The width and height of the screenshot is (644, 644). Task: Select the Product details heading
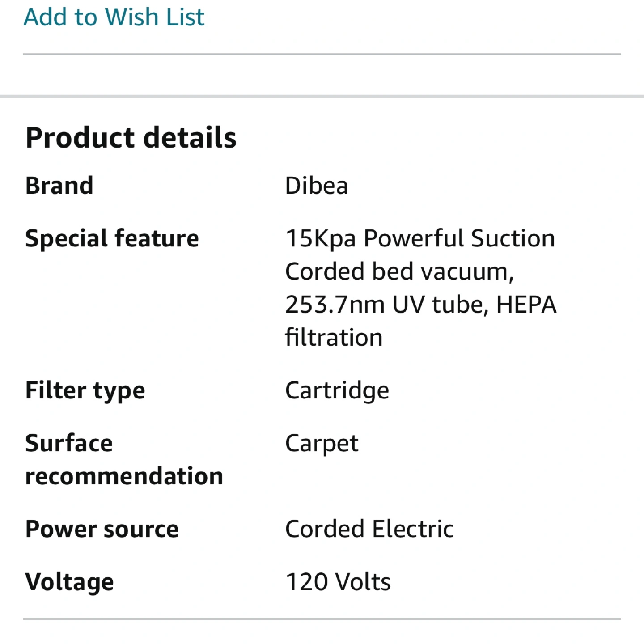[x=131, y=137]
